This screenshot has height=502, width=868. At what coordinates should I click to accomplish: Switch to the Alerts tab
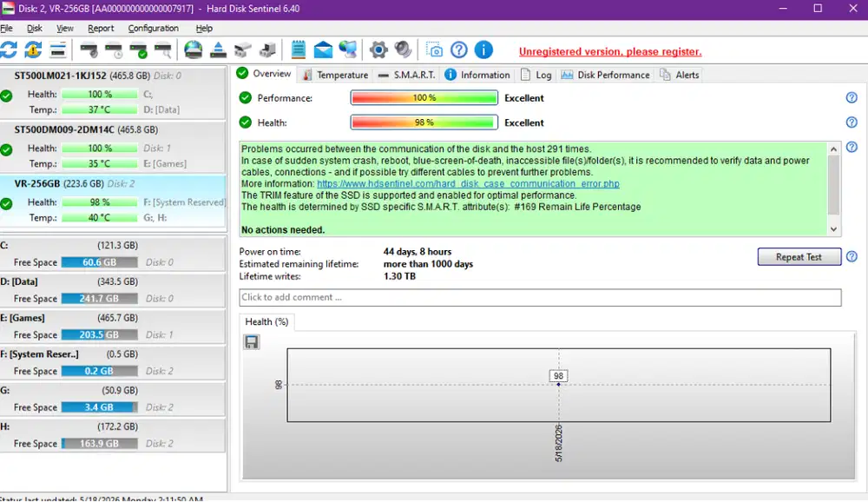pos(680,75)
